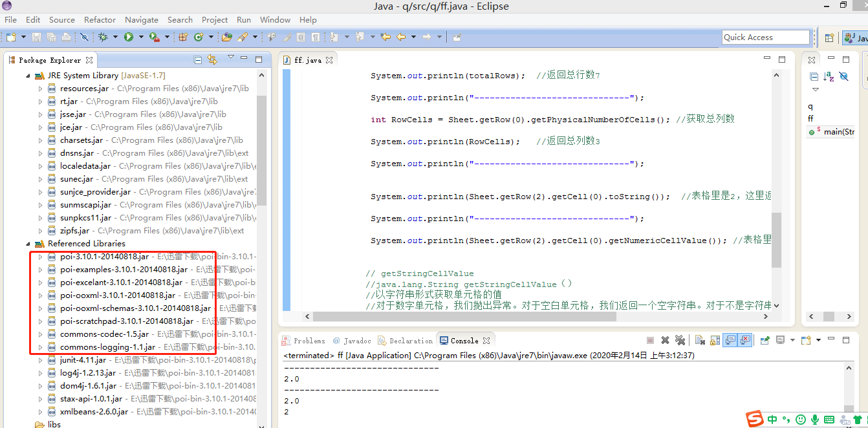This screenshot has height=428, width=868.
Task: Click the Print icon in toolbar
Action: (x=65, y=37)
